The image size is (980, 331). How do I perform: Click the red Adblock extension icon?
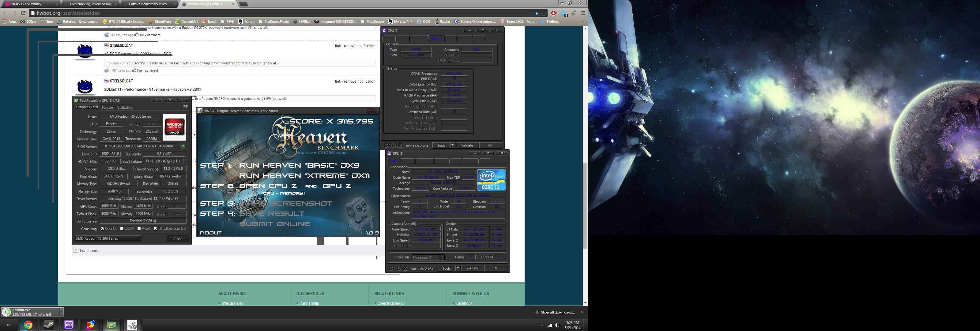(553, 13)
